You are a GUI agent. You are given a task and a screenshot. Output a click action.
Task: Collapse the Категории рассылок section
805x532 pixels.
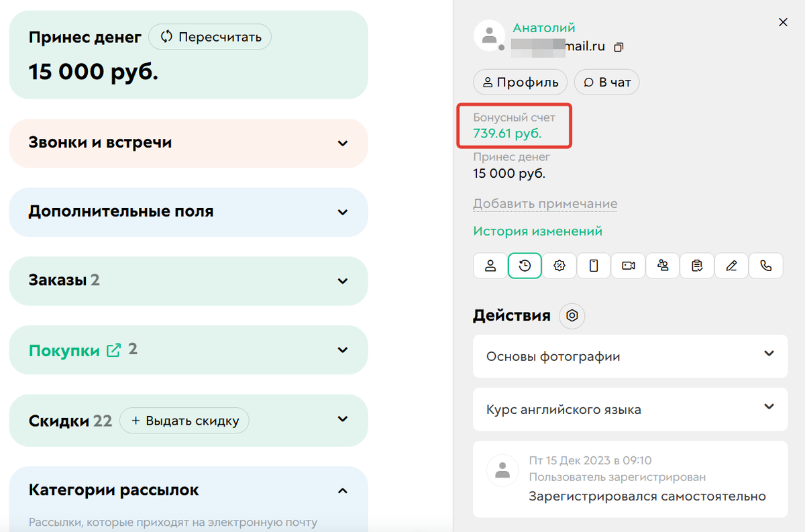(x=343, y=490)
